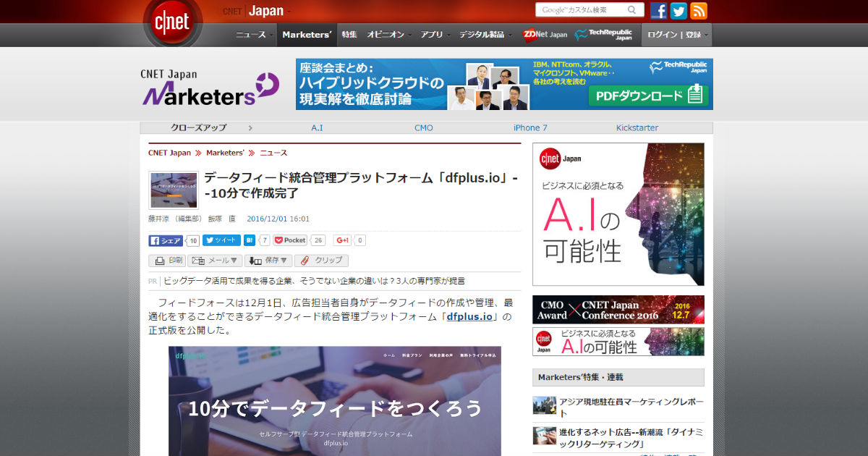Viewport: 868px width, 456px height.
Task: Share the article with the Facebook シェア button
Action: [x=166, y=240]
